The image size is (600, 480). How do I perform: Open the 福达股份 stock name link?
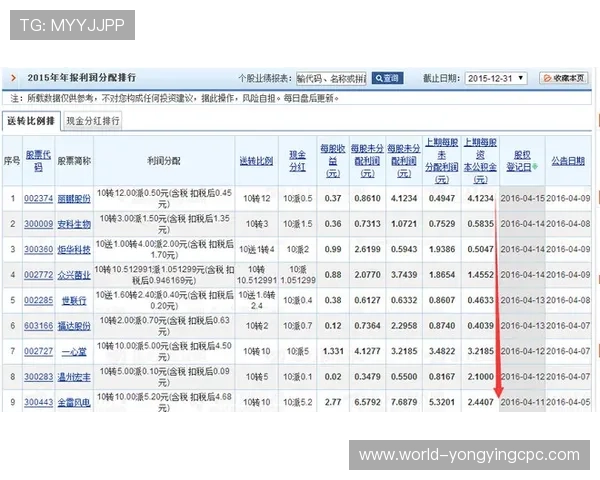click(74, 326)
